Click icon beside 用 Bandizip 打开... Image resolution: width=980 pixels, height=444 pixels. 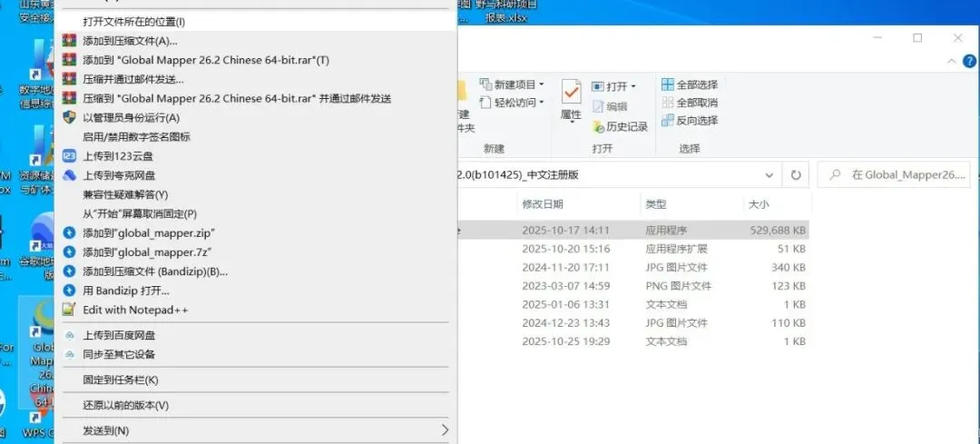click(69, 291)
